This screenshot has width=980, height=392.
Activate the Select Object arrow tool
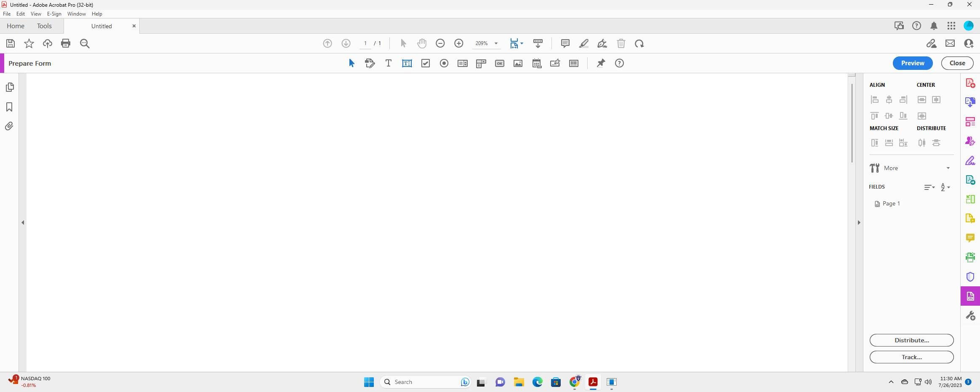[352, 63]
